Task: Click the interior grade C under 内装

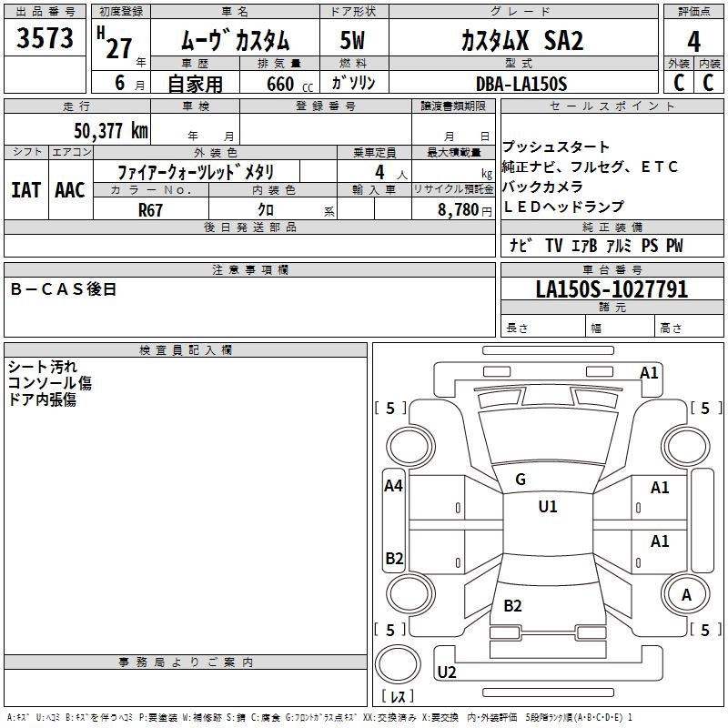Action: point(709,83)
